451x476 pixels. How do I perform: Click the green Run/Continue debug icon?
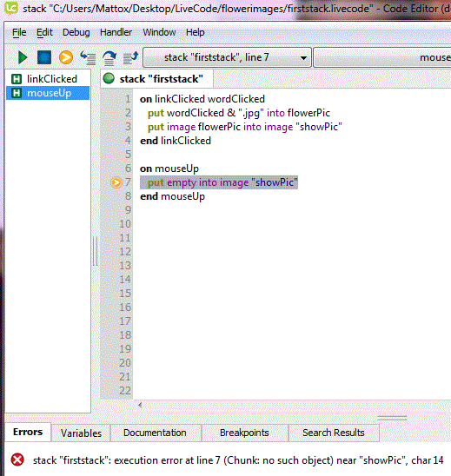23,57
